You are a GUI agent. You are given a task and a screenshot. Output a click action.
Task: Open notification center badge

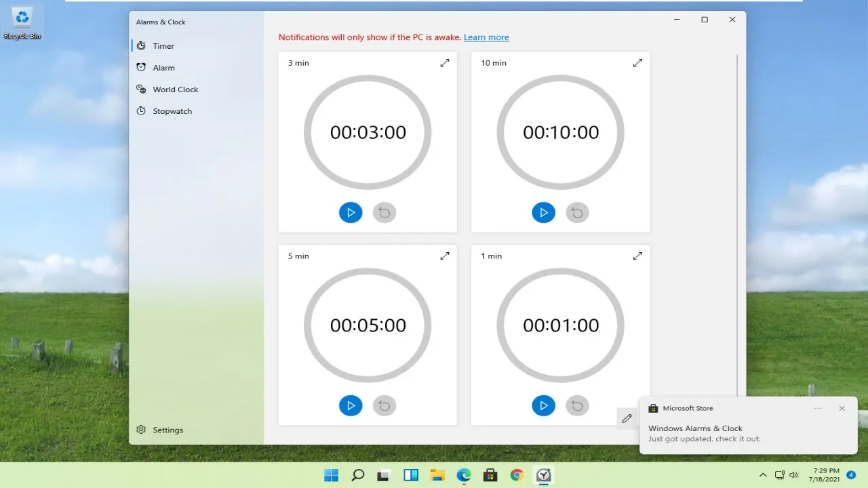[x=851, y=475]
